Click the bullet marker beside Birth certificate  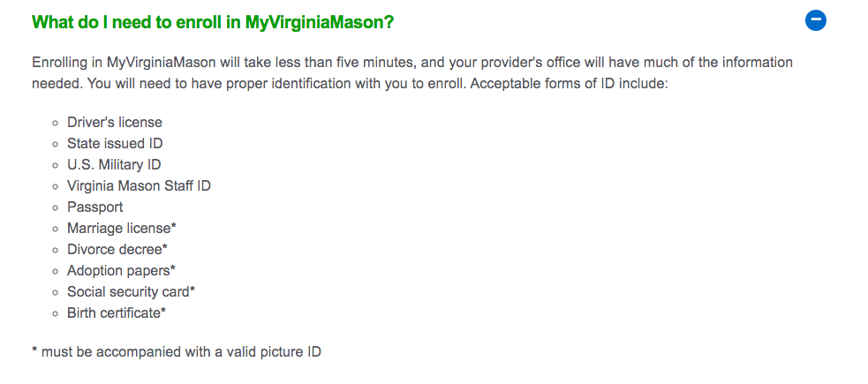(x=55, y=314)
